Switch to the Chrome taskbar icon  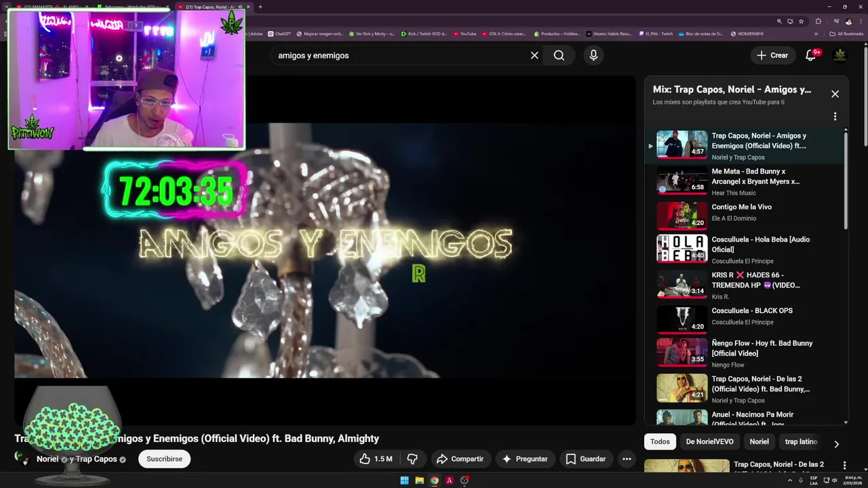[x=435, y=481]
